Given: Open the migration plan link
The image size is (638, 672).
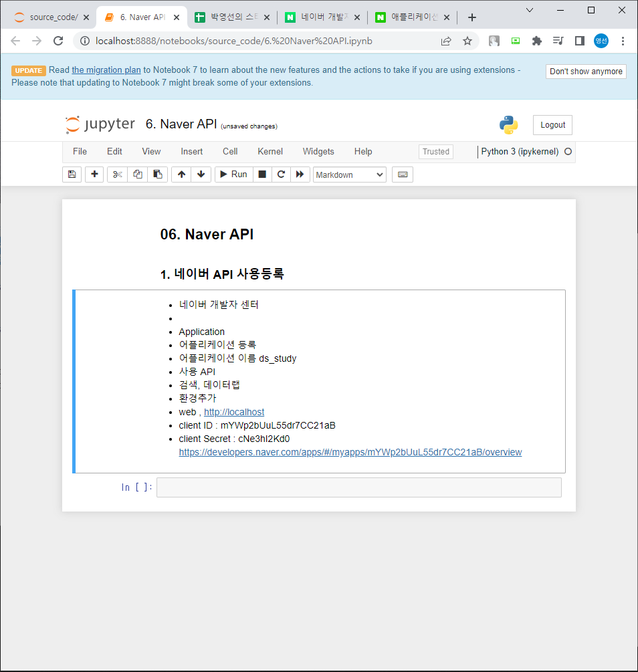Looking at the screenshot, I should pyautogui.click(x=106, y=70).
